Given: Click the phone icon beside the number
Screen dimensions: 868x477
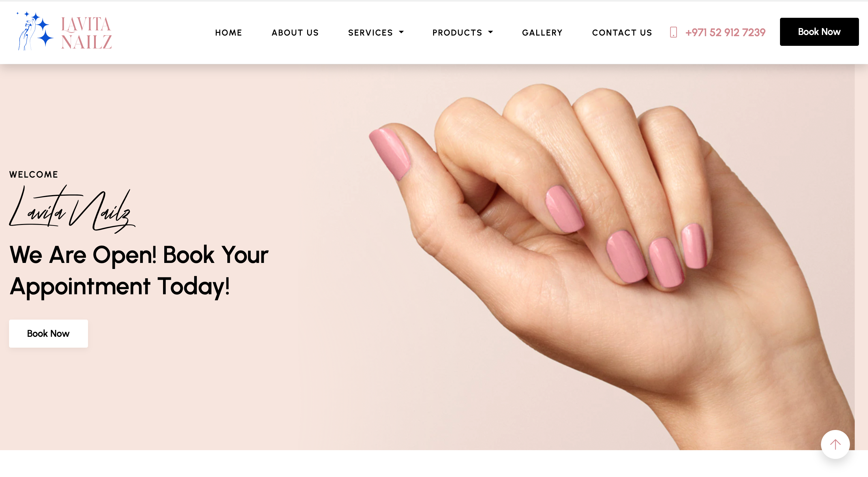Looking at the screenshot, I should pyautogui.click(x=673, y=32).
